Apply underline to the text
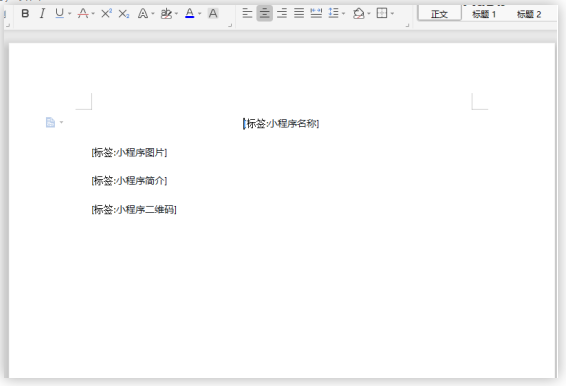Screen dimensions: 566x386 [x=60, y=14]
